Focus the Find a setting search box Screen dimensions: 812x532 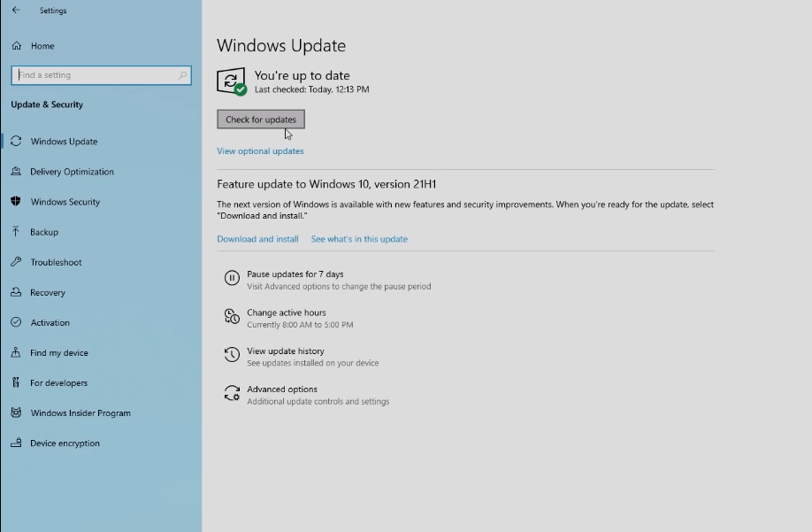coord(101,75)
